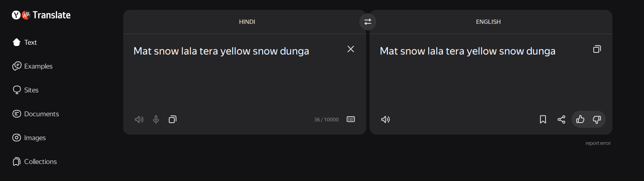
Task: Click the swap languages arrows icon
Action: click(x=367, y=22)
